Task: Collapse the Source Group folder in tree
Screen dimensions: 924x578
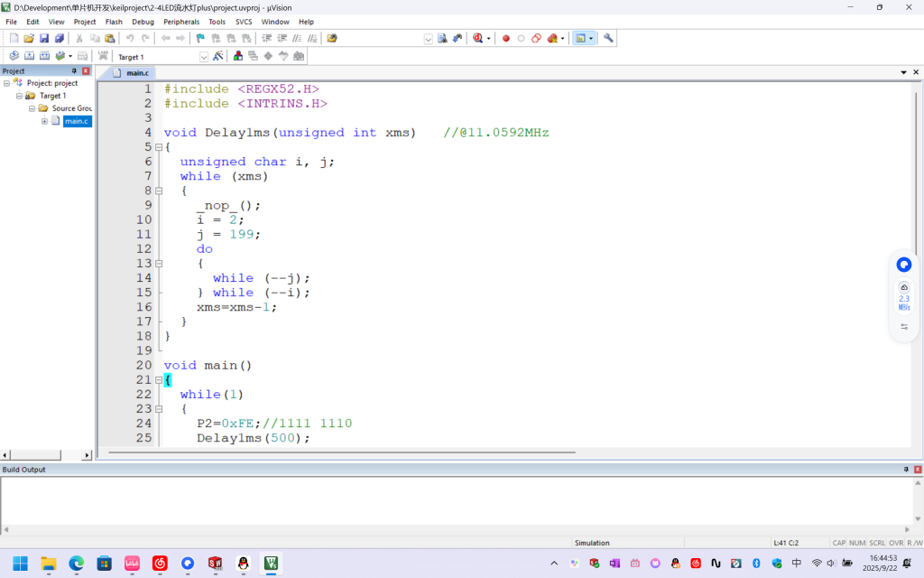Action: pos(32,108)
